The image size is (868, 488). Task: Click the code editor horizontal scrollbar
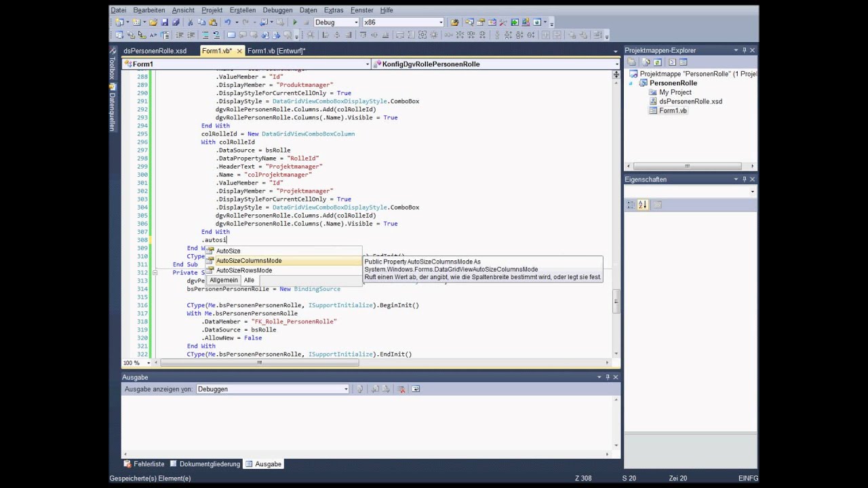[258, 363]
